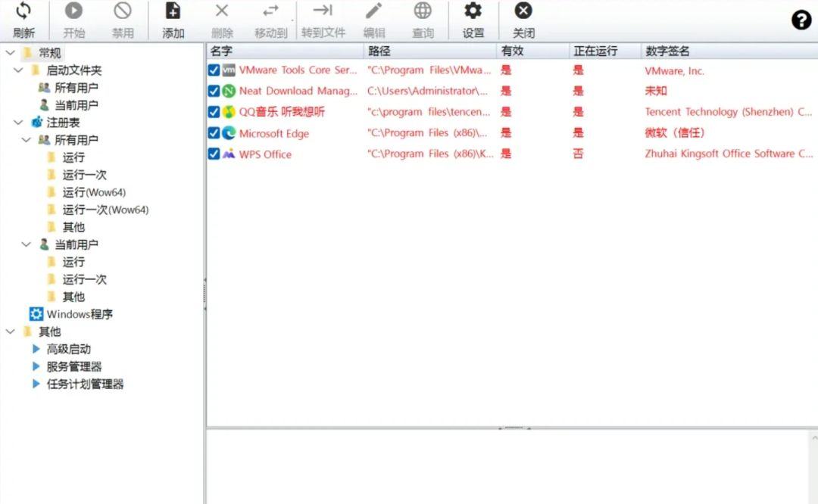Sort by 数字签名 column header
The width and height of the screenshot is (818, 504).
tap(729, 51)
